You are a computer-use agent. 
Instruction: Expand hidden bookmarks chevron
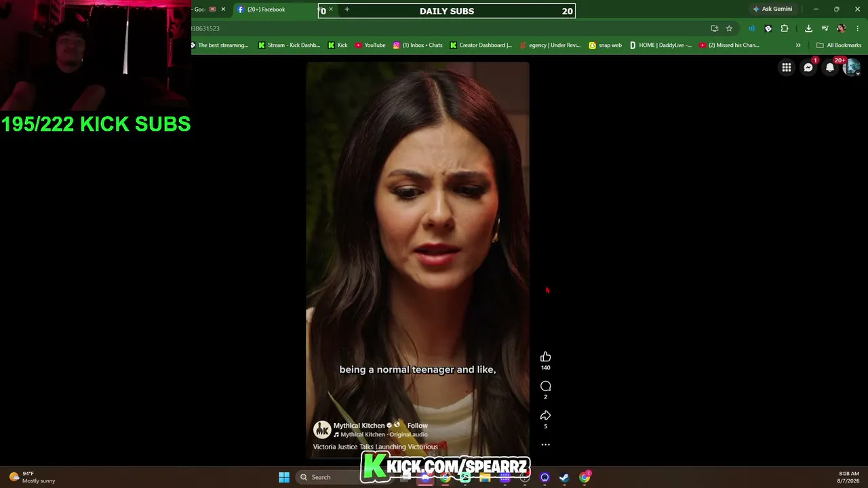[798, 45]
